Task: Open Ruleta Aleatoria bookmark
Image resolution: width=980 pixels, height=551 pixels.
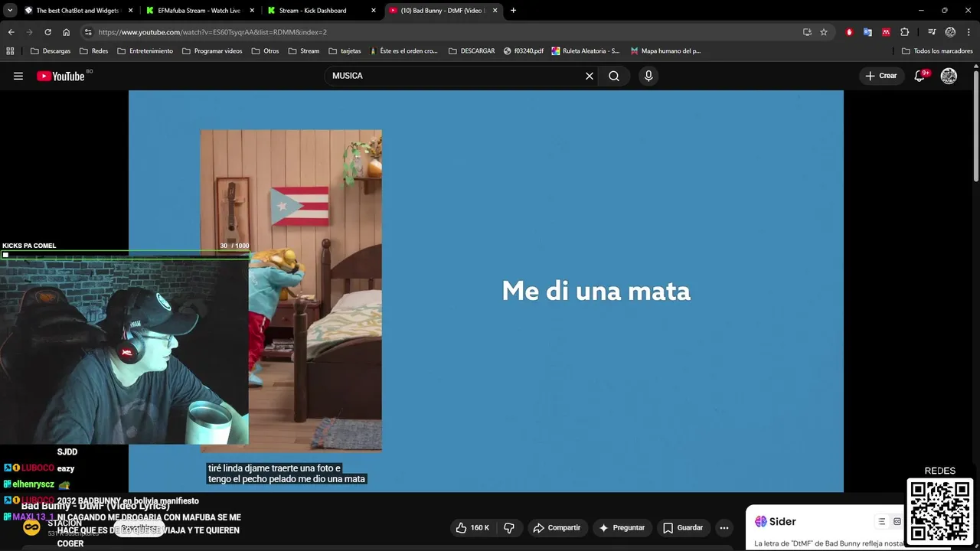Action: click(586, 51)
